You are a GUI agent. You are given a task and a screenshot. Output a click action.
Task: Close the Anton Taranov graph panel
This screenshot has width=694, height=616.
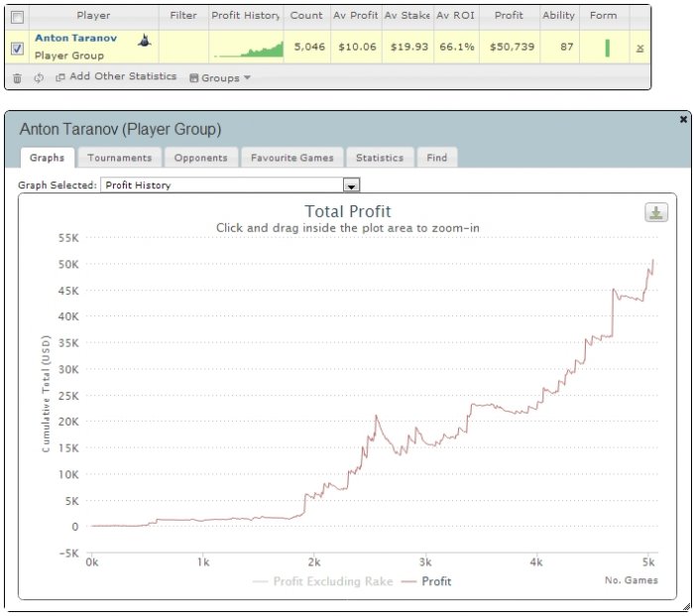(683, 119)
